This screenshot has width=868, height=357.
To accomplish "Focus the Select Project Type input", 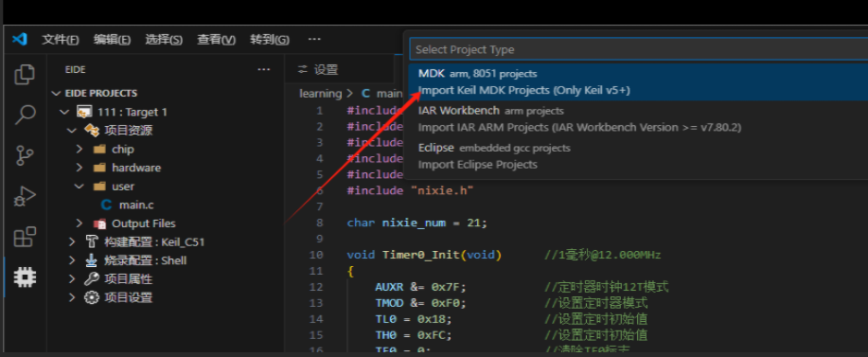I will coord(638,49).
